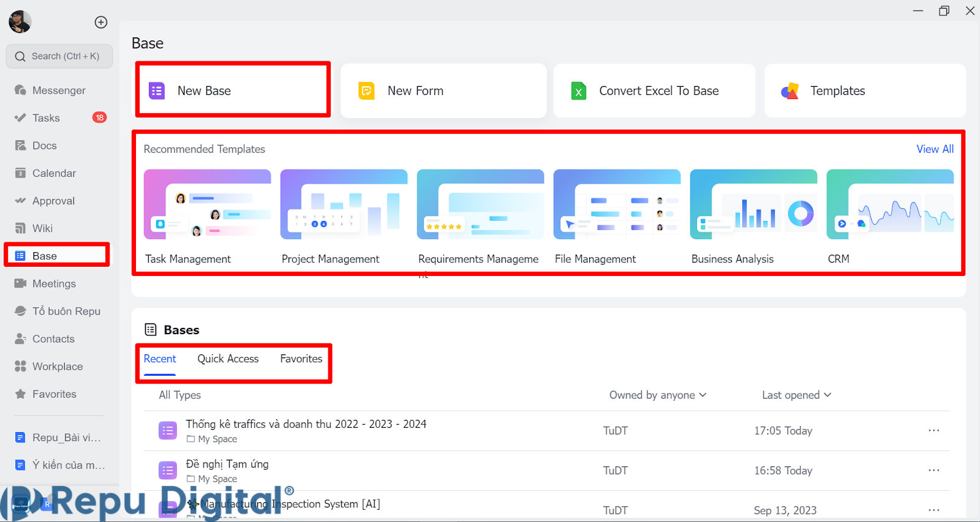
Task: Open Meetings from the sidebar
Action: tap(54, 283)
